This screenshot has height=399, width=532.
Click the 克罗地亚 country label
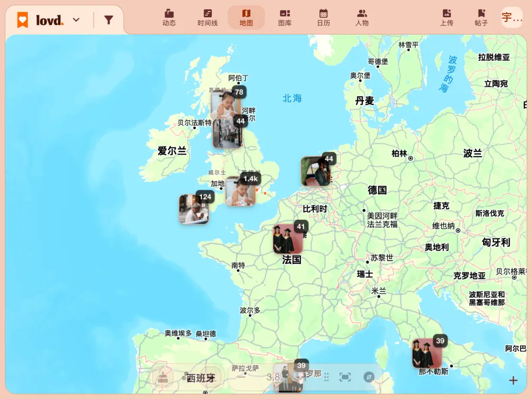[470, 276]
